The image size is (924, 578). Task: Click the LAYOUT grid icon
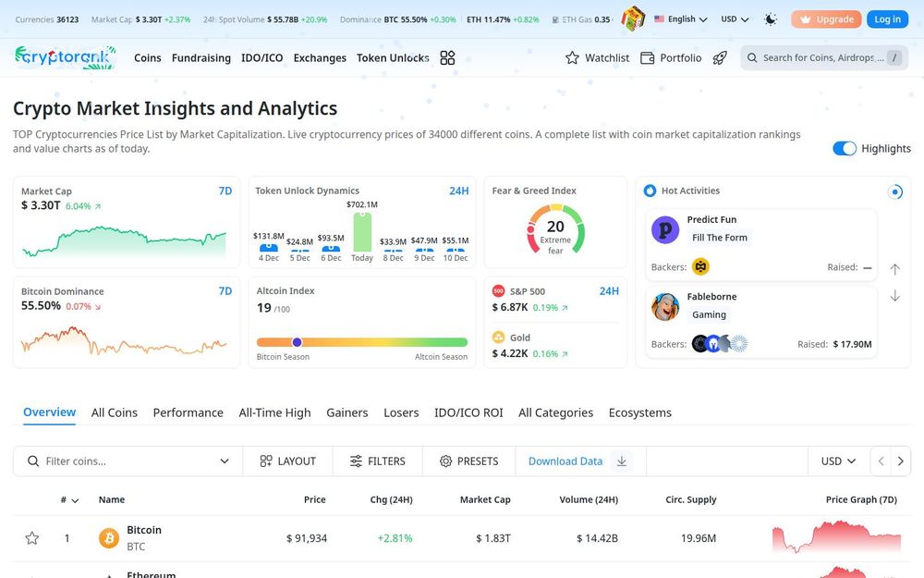(266, 461)
